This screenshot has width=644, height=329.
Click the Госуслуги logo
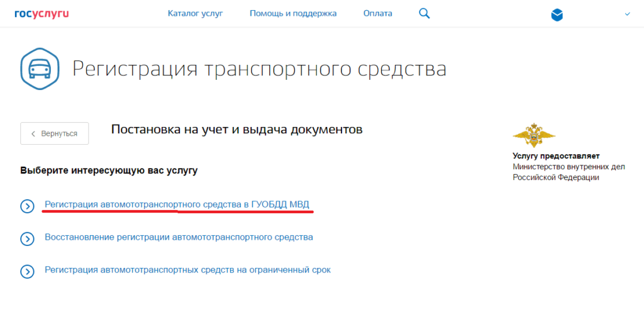[x=42, y=14]
